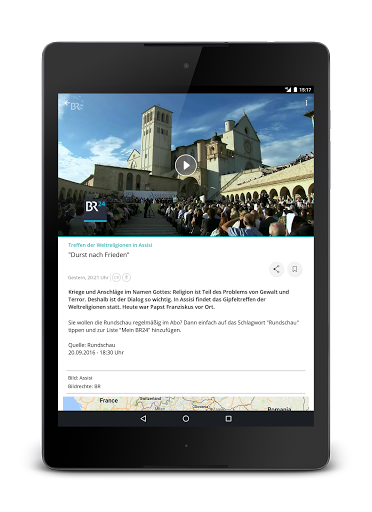This screenshot has height=512, width=372.
Task: Tap the "Durst nach Frieden" headline
Action: tap(98, 255)
